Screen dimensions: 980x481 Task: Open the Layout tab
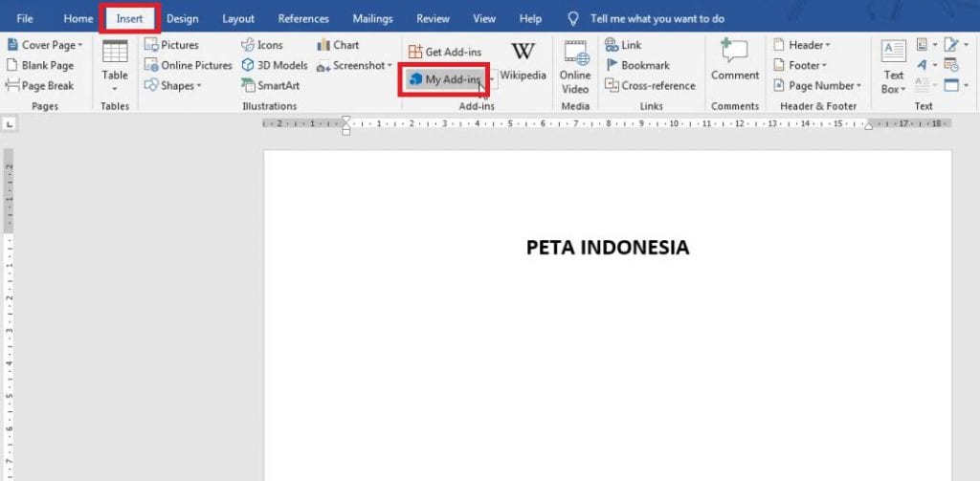238,19
